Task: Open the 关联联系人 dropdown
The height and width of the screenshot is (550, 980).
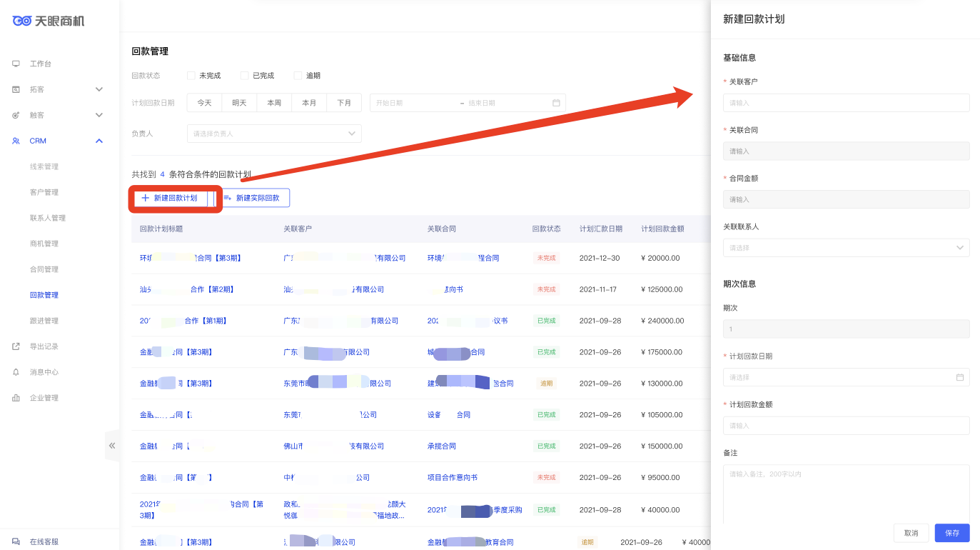Action: pyautogui.click(x=846, y=248)
